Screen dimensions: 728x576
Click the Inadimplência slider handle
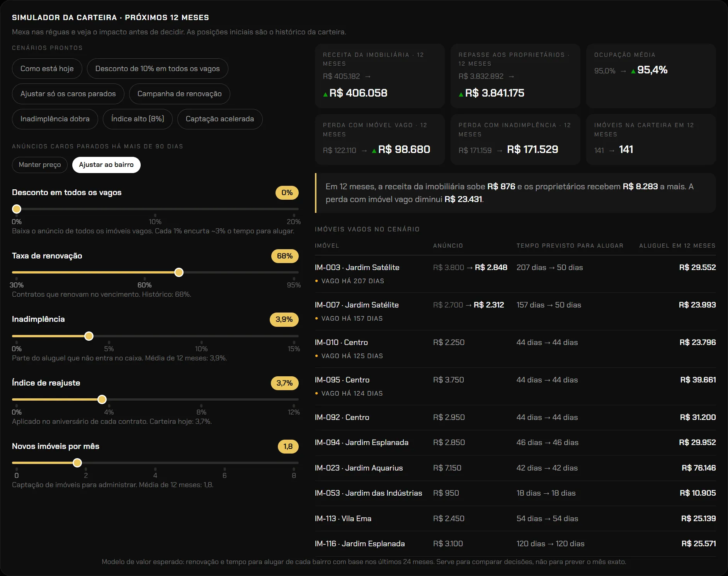(x=89, y=336)
